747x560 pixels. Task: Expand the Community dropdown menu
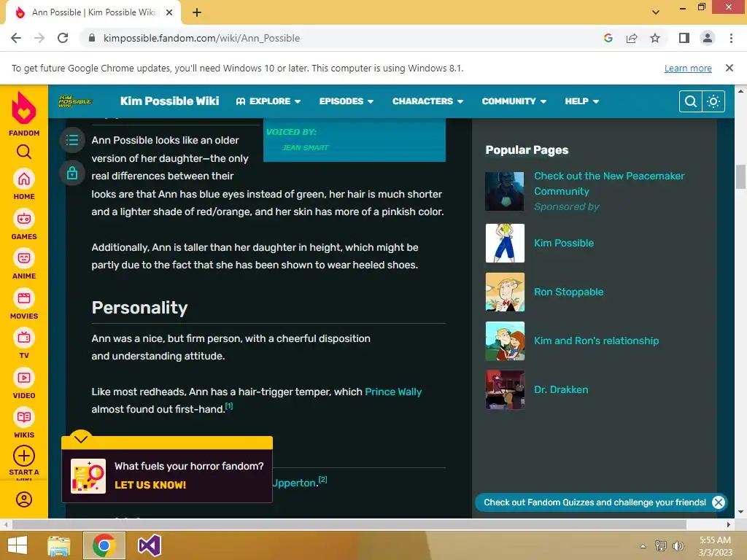coord(514,101)
